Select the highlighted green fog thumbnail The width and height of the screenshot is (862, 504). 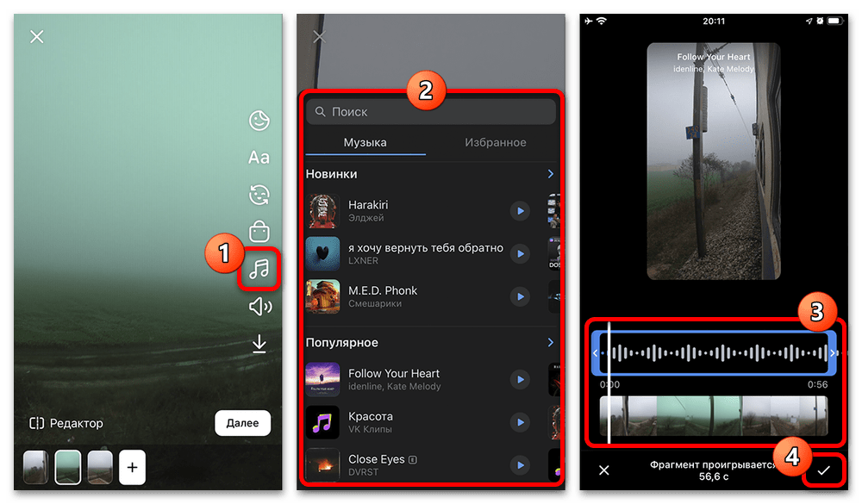click(68, 467)
